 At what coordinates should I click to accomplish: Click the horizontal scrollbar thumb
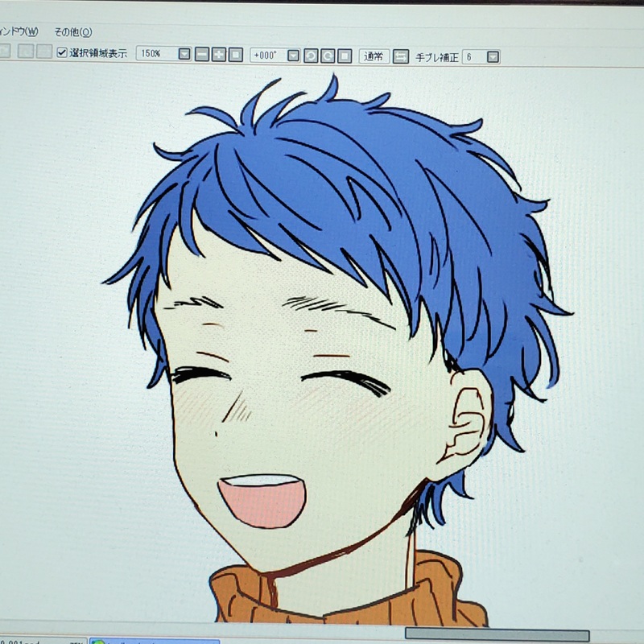pos(497,634)
